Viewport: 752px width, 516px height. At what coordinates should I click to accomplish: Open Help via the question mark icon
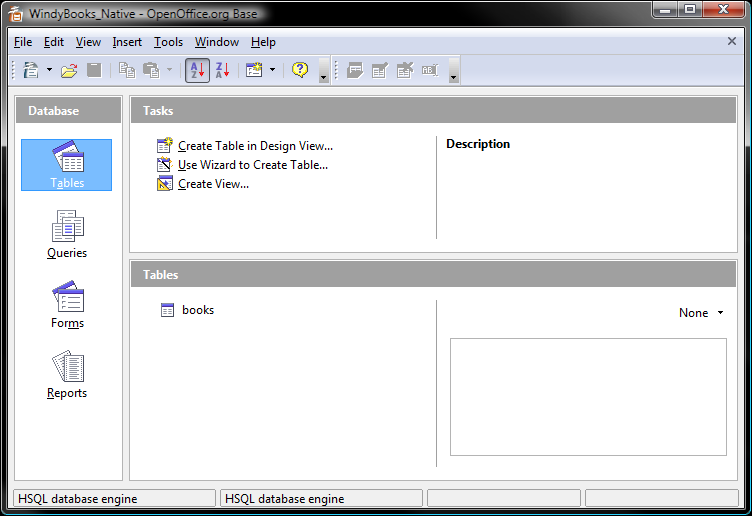point(300,70)
